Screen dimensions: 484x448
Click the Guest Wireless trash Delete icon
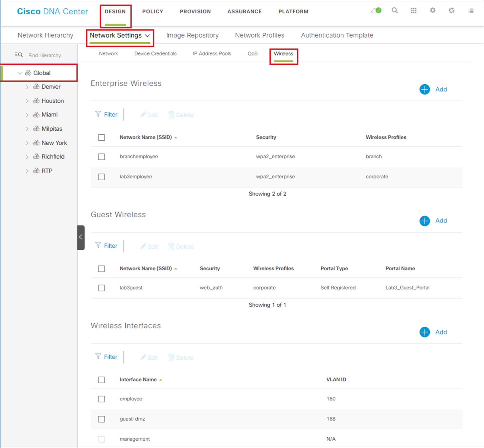point(171,246)
